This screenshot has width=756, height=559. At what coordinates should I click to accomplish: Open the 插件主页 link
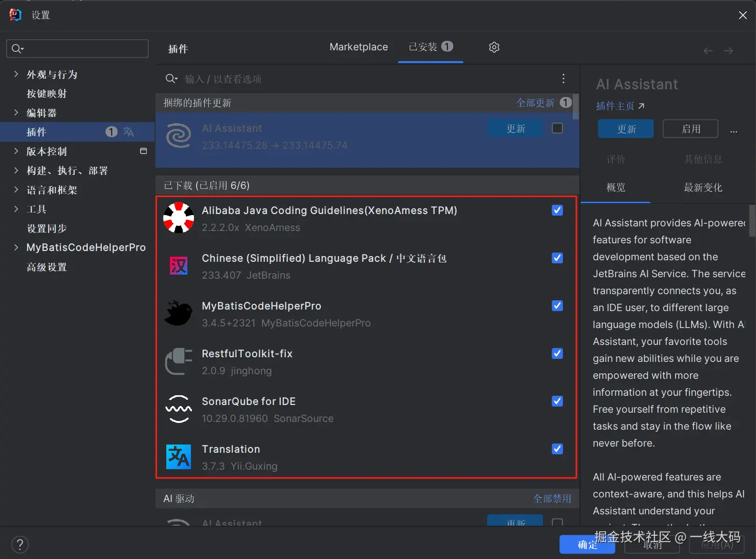point(615,106)
